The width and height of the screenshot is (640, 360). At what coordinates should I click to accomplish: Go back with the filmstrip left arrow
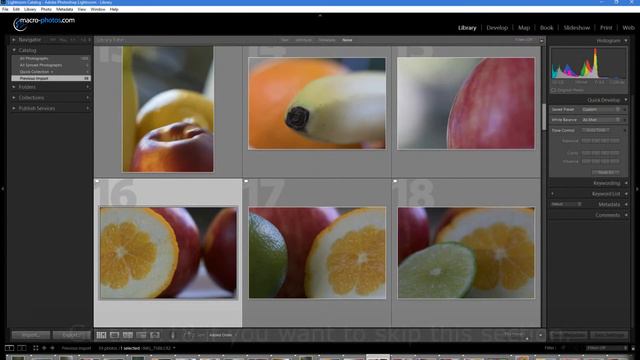point(44,348)
